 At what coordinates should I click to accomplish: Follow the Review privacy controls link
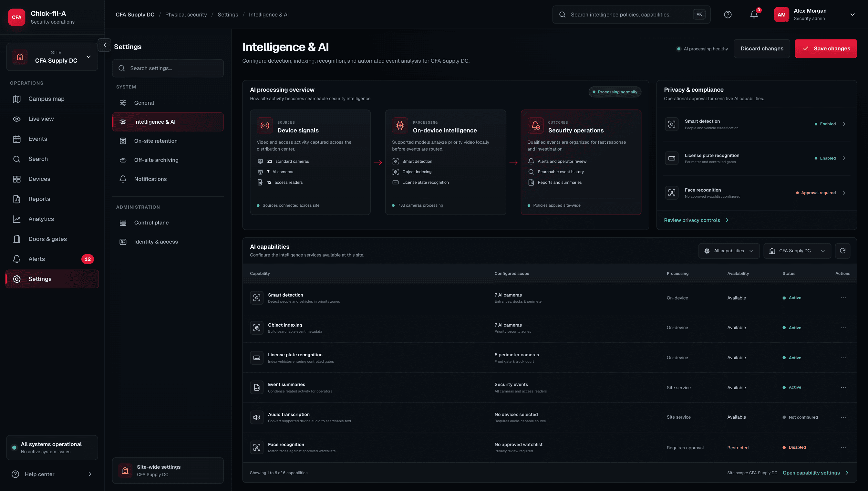click(x=696, y=220)
